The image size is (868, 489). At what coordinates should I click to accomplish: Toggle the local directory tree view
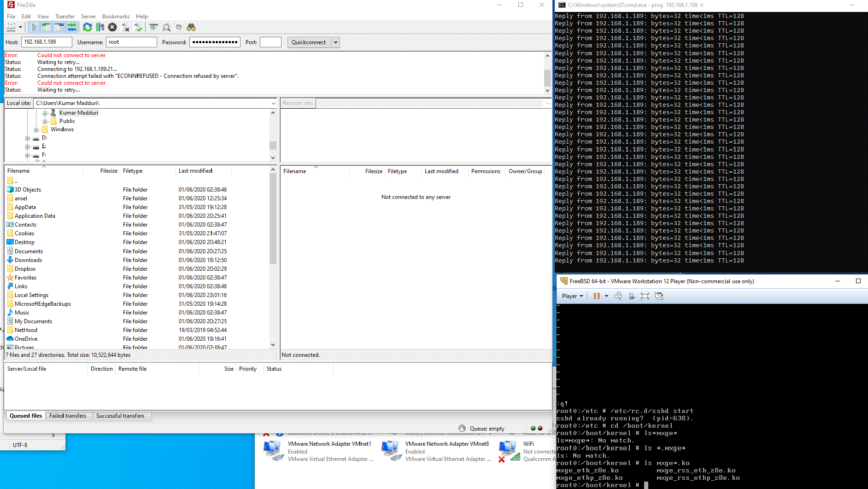(47, 28)
